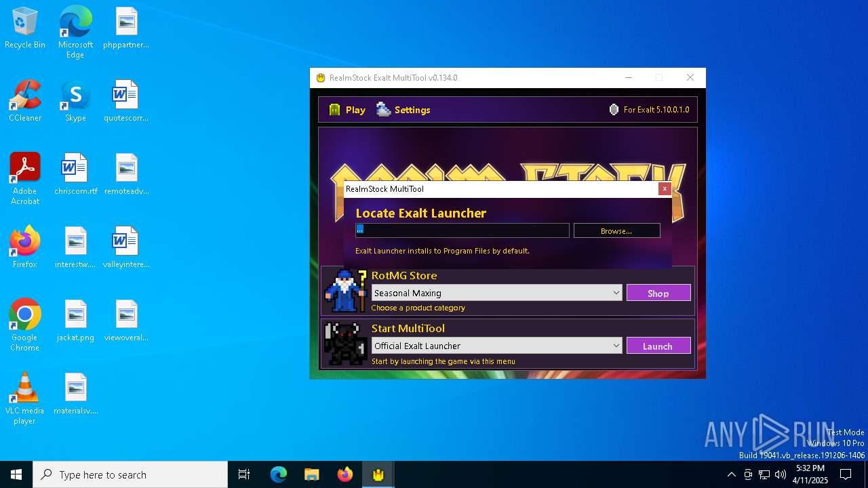Click the taskbar search box
868x488 pixels.
(130, 474)
